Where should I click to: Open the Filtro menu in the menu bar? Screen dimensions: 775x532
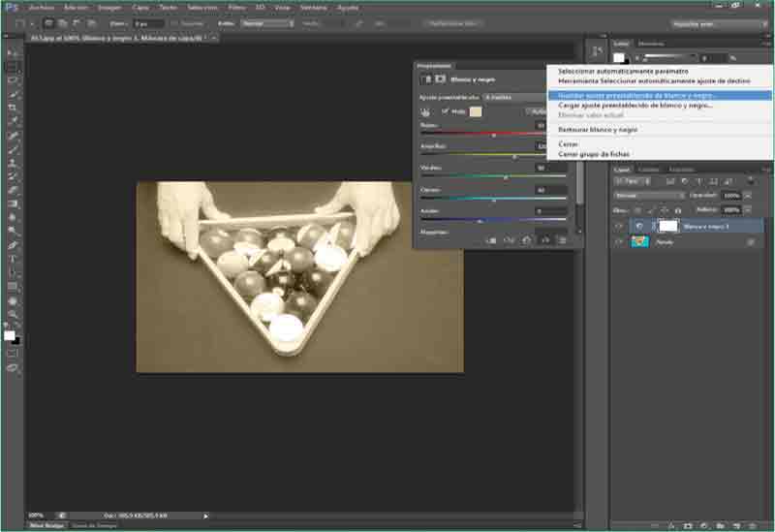[x=236, y=7]
